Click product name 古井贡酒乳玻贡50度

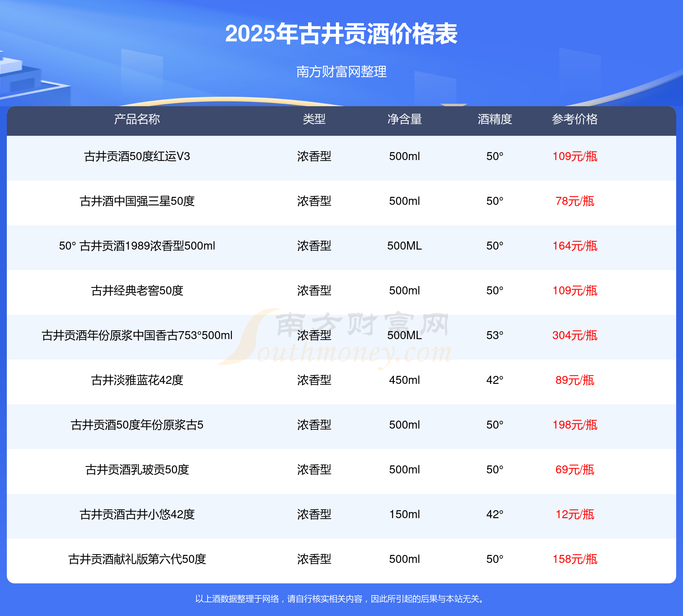(137, 470)
